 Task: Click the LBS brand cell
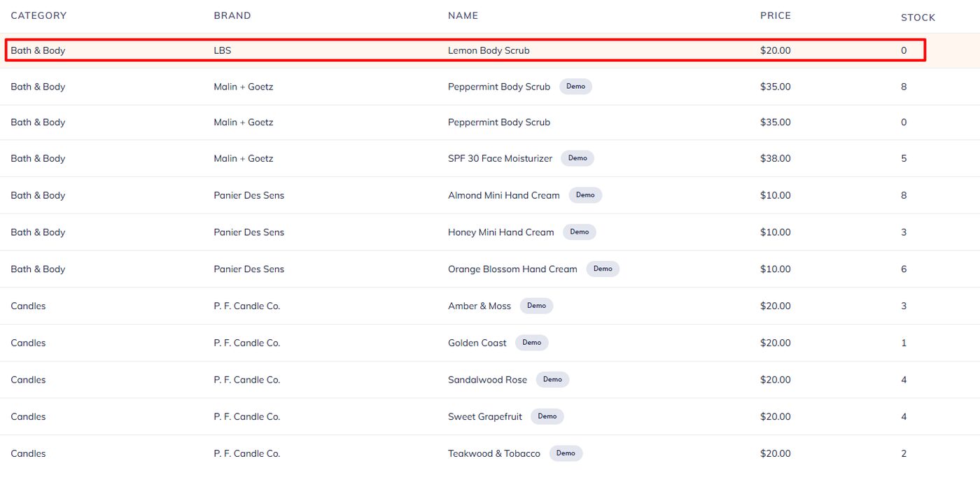tap(222, 50)
